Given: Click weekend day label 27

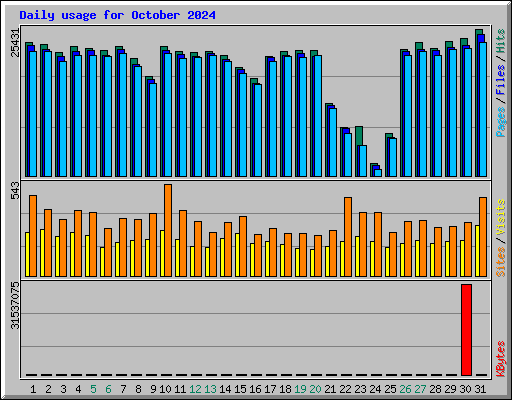Looking at the screenshot, I should [420, 389].
